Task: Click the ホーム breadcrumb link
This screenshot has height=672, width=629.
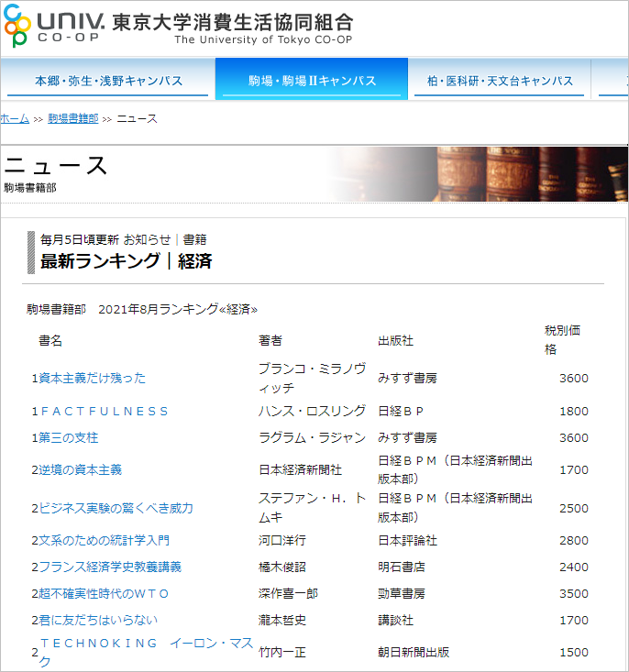Action: 15,119
